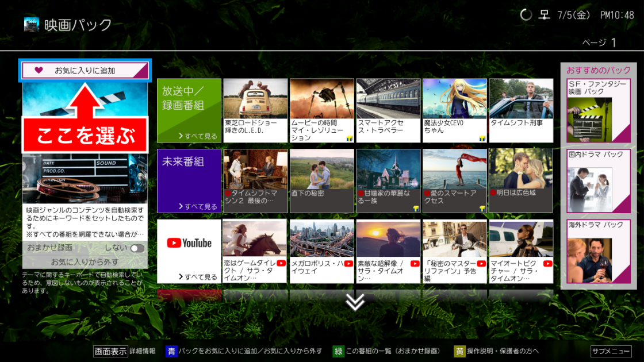Toggle the おまかせ録画 switch

coord(137,248)
